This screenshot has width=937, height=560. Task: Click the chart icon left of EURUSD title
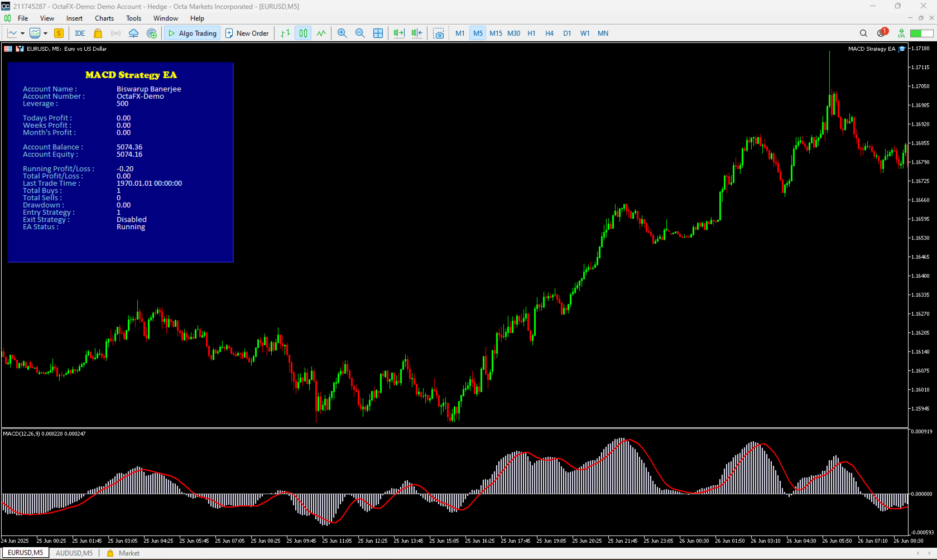tap(8, 49)
